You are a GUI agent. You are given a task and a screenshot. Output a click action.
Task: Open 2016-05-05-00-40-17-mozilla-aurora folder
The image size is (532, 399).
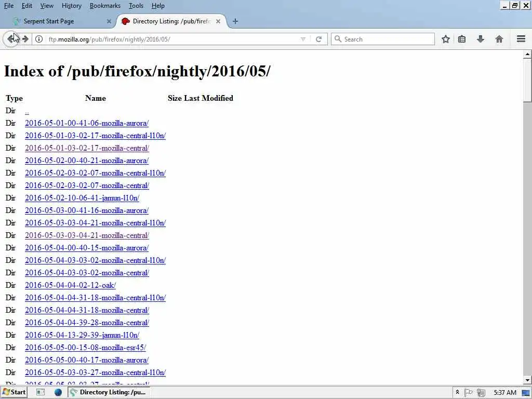tap(87, 361)
